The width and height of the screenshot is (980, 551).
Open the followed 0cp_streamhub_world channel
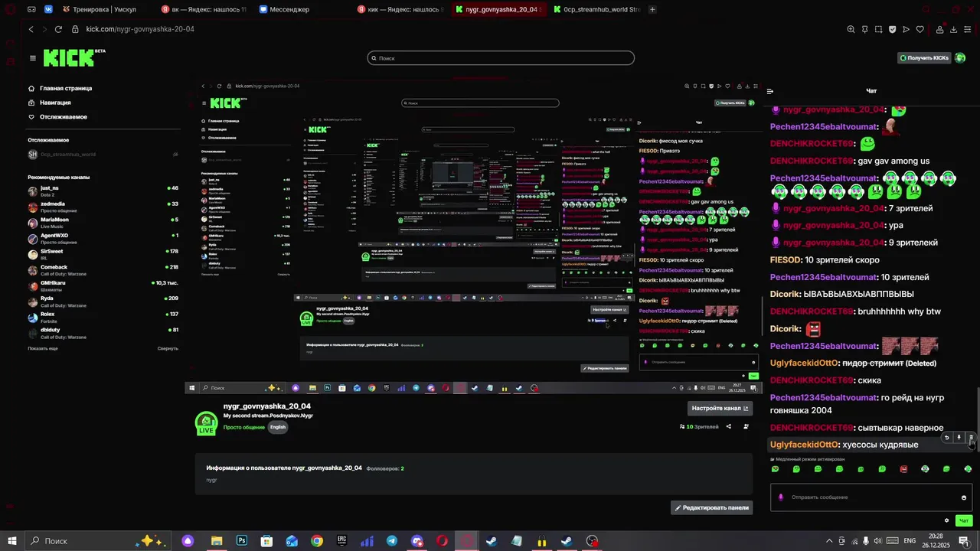[x=103, y=155]
